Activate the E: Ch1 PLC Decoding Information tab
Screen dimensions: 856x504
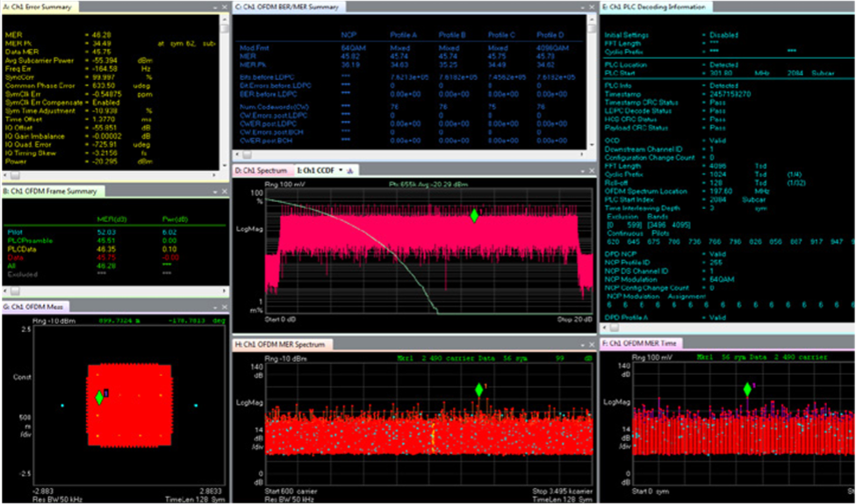(656, 6)
